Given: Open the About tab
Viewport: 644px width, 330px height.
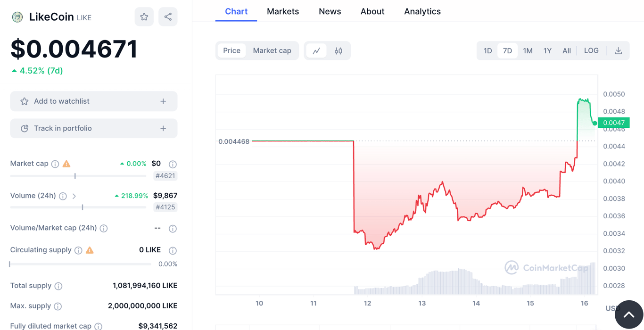Looking at the screenshot, I should tap(372, 11).
